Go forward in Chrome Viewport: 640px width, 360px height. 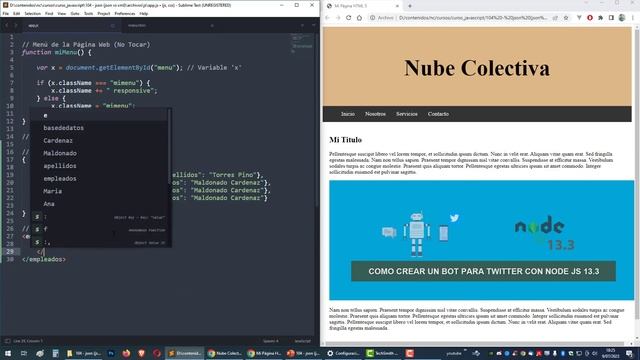click(338, 18)
